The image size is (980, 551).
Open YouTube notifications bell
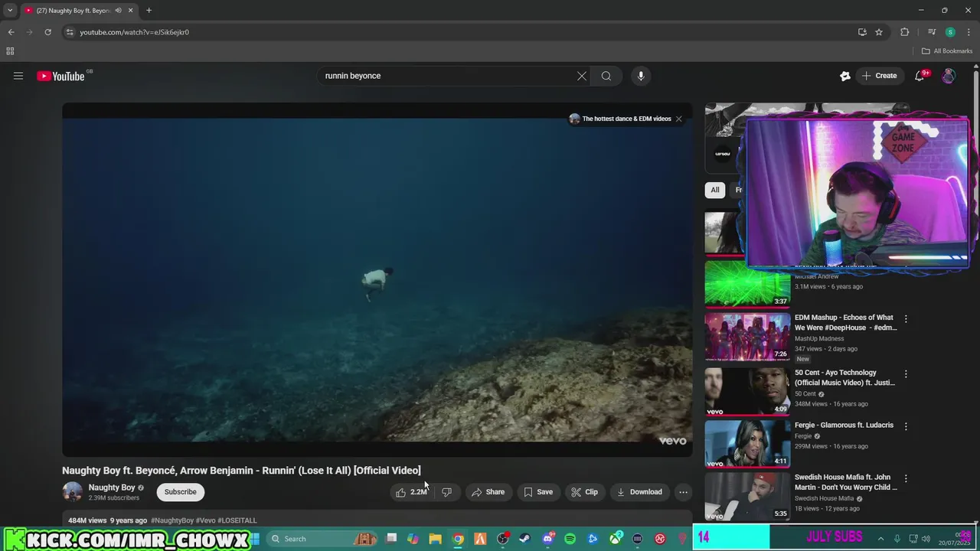(x=920, y=76)
